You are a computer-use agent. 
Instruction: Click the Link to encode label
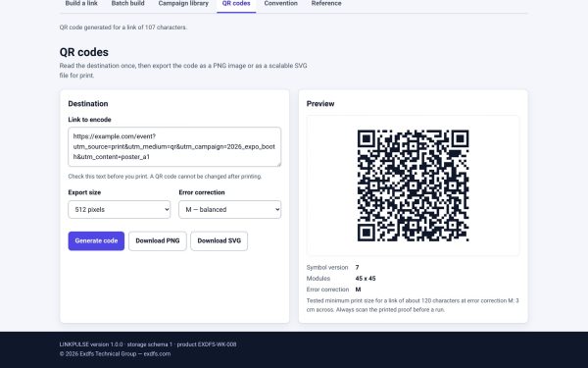click(89, 120)
